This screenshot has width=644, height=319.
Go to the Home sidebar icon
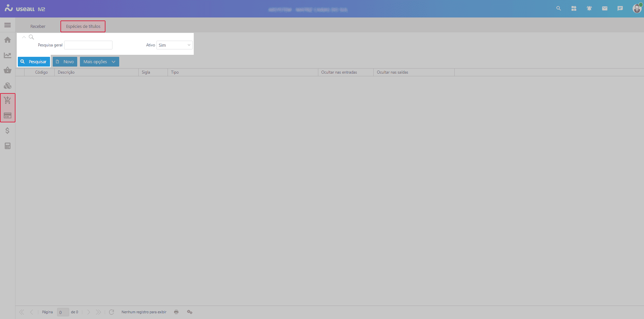pyautogui.click(x=7, y=40)
